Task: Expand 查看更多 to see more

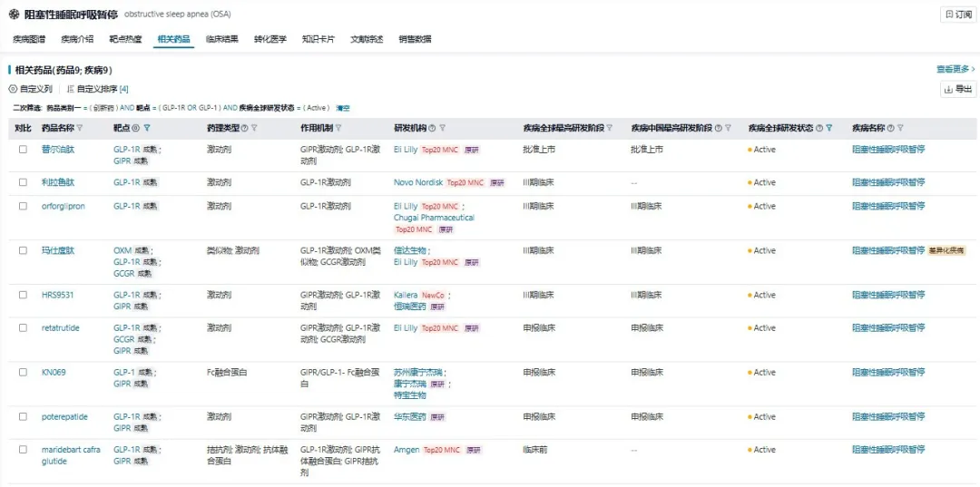Action: [955, 69]
